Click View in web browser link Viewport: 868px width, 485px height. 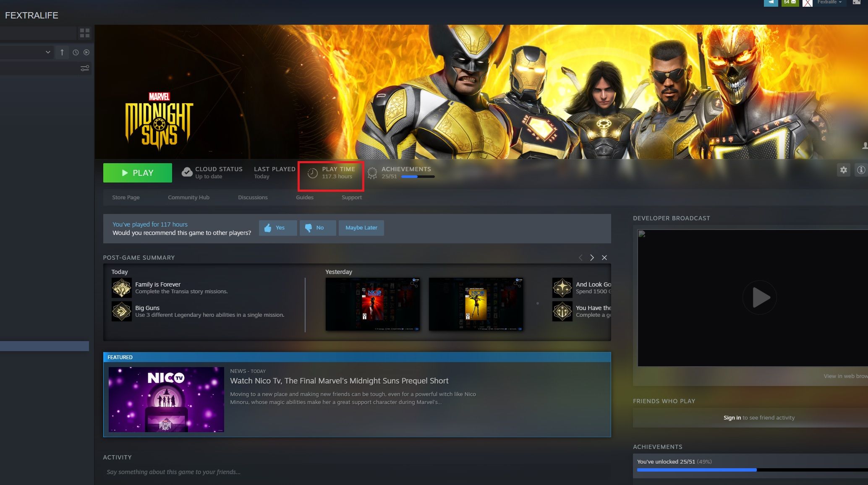coord(845,376)
